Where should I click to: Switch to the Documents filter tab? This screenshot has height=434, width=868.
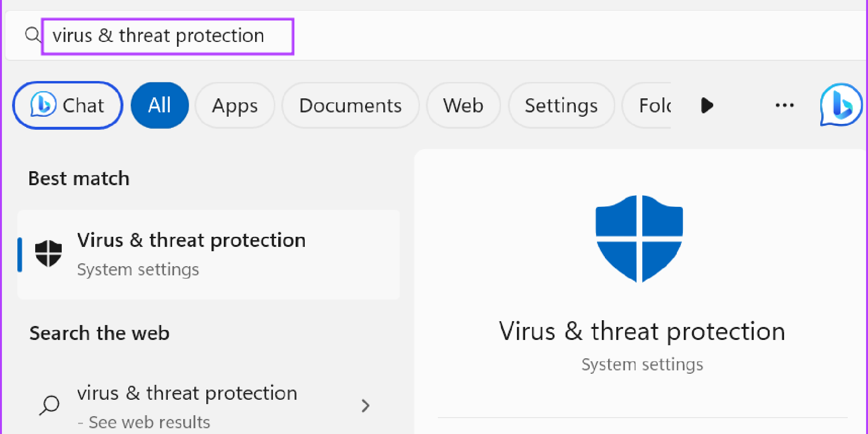pyautogui.click(x=351, y=105)
